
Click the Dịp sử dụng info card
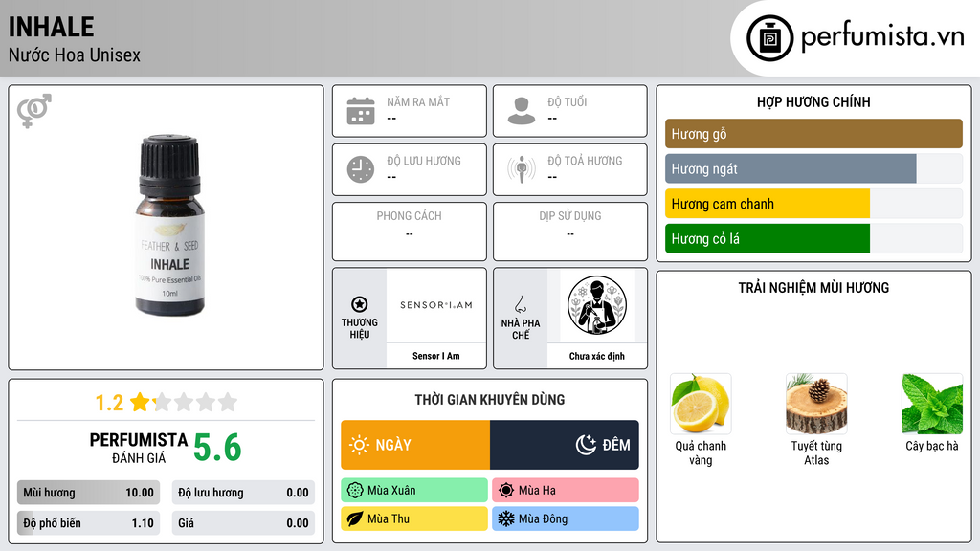click(570, 231)
